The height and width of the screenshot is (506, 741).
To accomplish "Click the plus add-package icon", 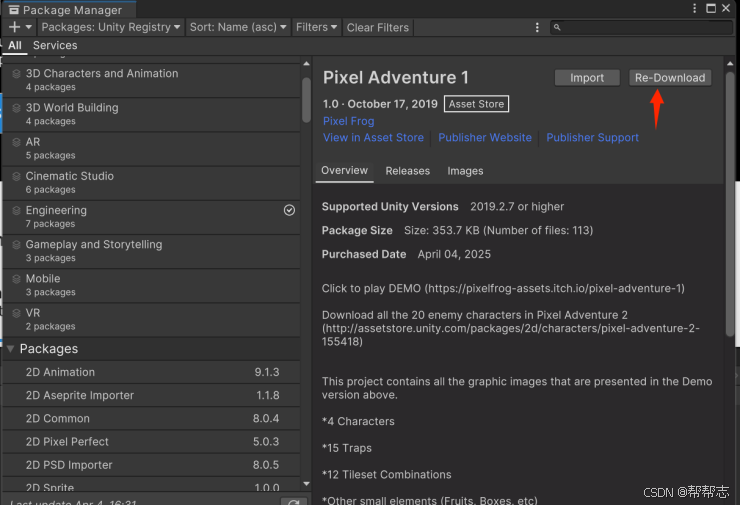I will tap(14, 27).
